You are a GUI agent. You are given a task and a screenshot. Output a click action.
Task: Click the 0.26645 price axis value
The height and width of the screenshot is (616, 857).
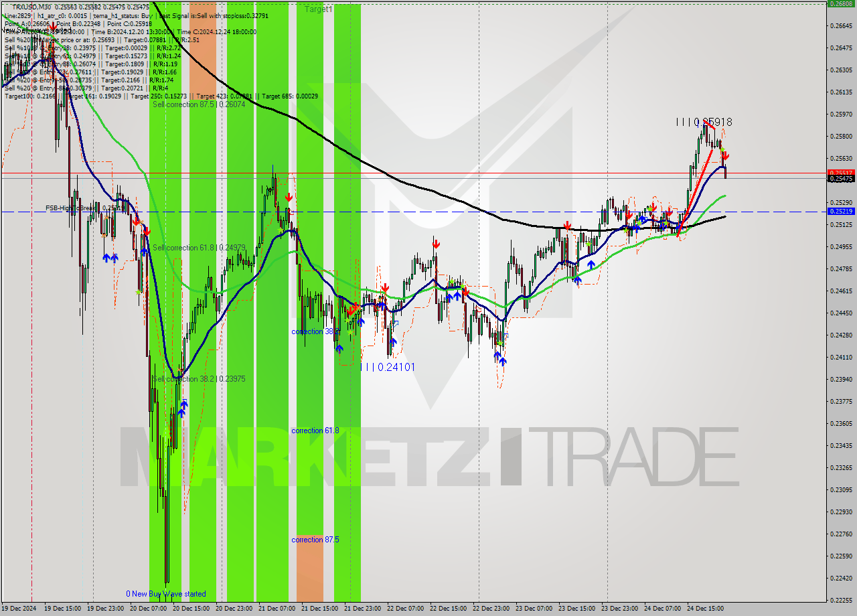click(842, 25)
